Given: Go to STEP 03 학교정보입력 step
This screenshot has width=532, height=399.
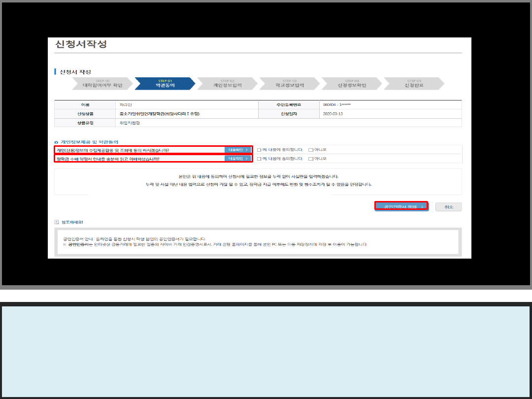Looking at the screenshot, I should [290, 84].
